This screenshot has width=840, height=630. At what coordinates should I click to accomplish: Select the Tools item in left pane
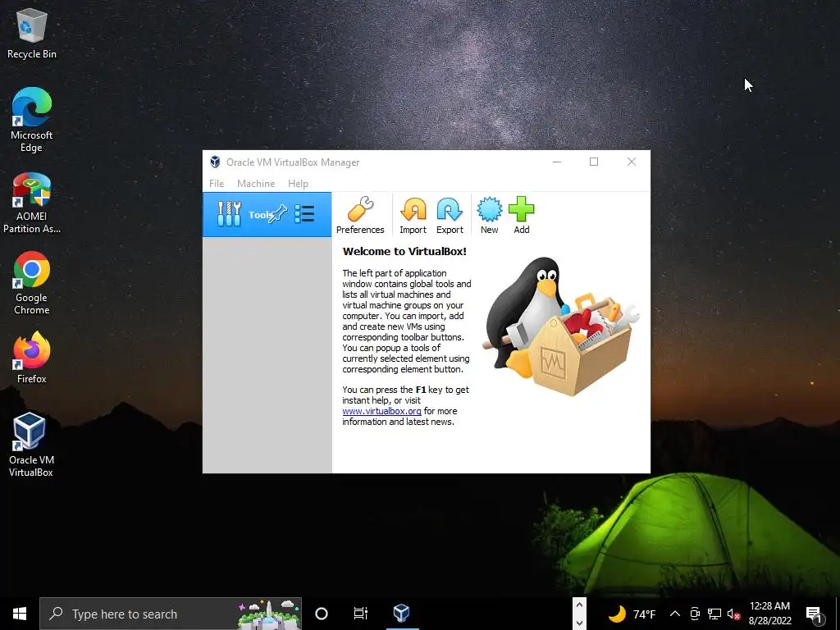click(267, 214)
